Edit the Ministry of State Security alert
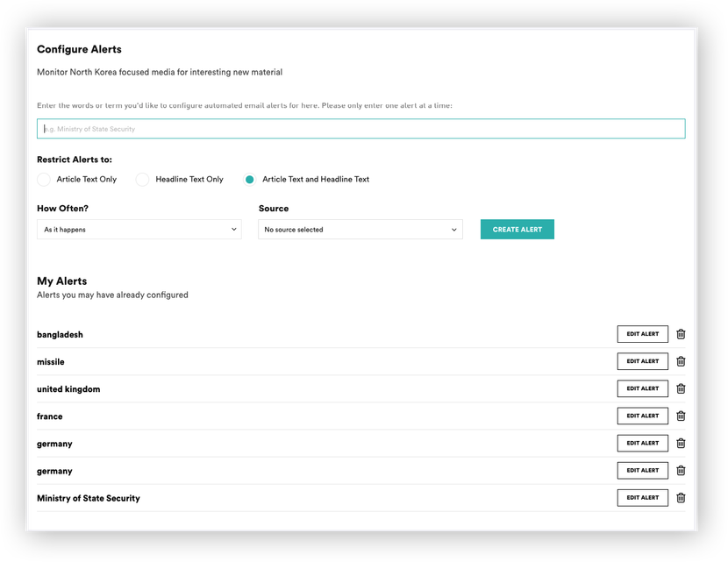 642,497
